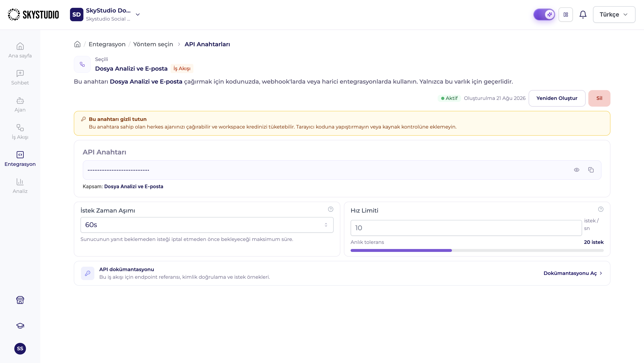Open Dokümantasyonu Aç link
This screenshot has width=644, height=363.
(x=573, y=273)
